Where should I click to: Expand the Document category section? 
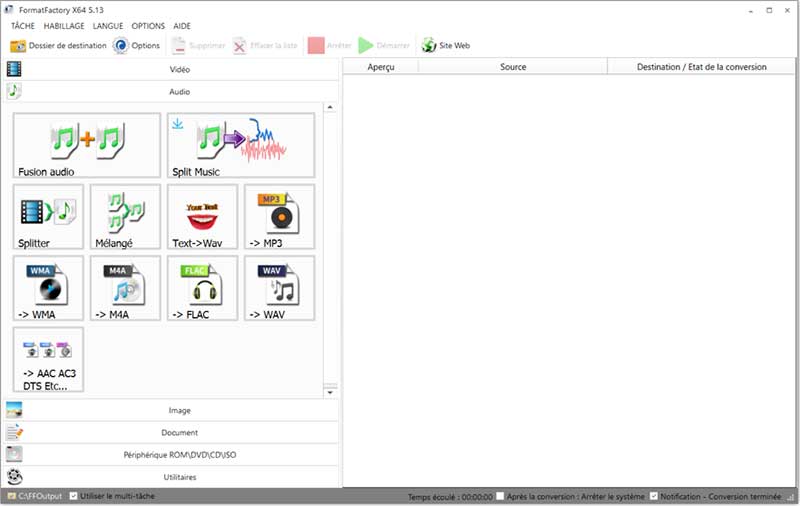point(172,433)
